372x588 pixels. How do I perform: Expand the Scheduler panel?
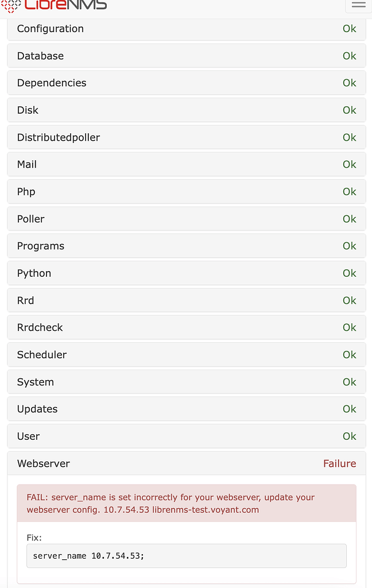point(186,354)
